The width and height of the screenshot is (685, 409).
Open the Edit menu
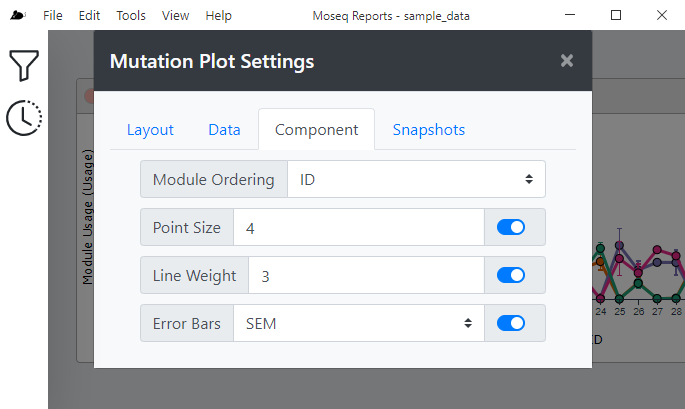pyautogui.click(x=89, y=16)
